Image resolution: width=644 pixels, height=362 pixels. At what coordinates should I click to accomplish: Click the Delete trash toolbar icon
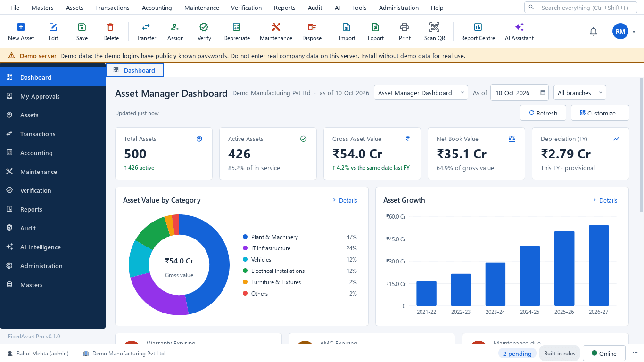[111, 27]
